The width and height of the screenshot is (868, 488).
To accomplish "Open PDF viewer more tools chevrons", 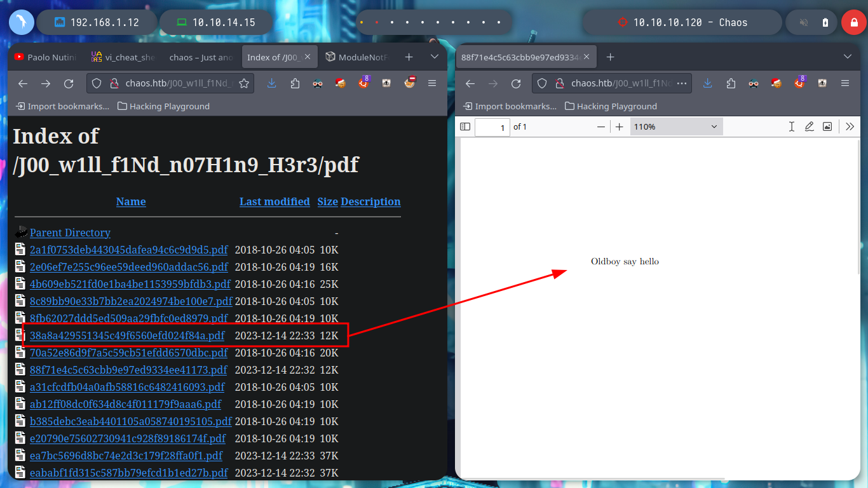I will (850, 126).
